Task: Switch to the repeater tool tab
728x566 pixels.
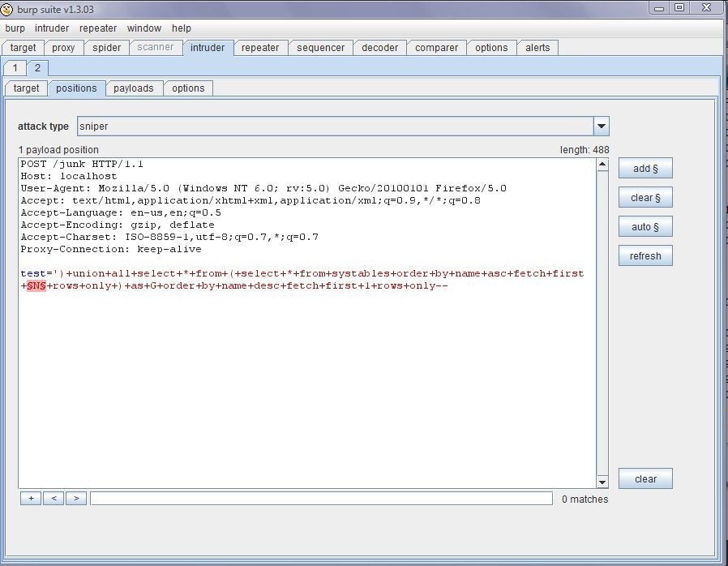Action: pos(260,48)
